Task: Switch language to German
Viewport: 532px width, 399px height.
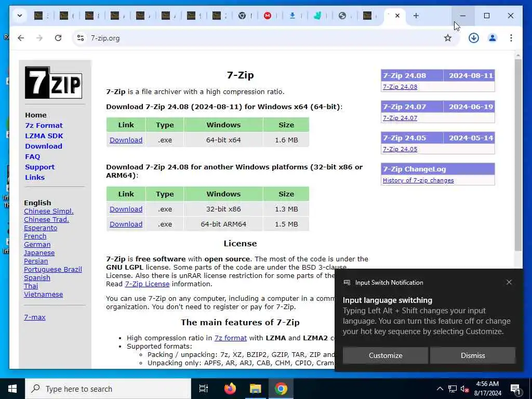Action: 37,245
